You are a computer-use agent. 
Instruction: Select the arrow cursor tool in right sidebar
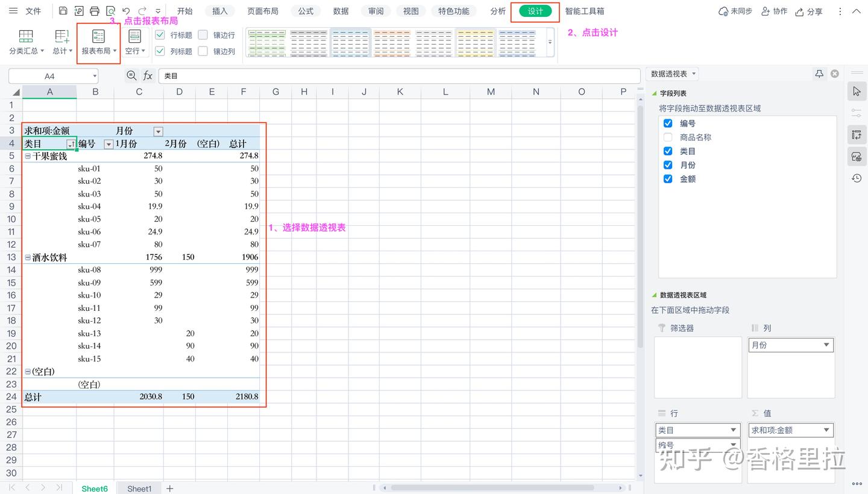[x=857, y=92]
